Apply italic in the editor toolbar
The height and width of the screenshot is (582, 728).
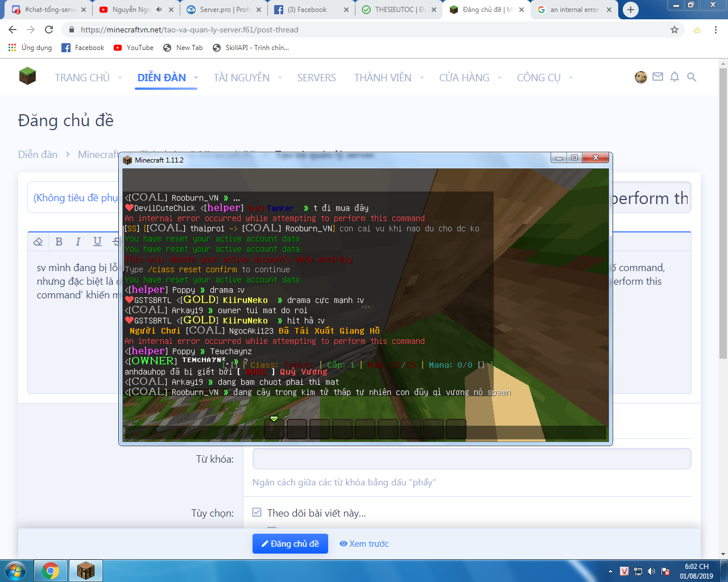pyautogui.click(x=78, y=242)
